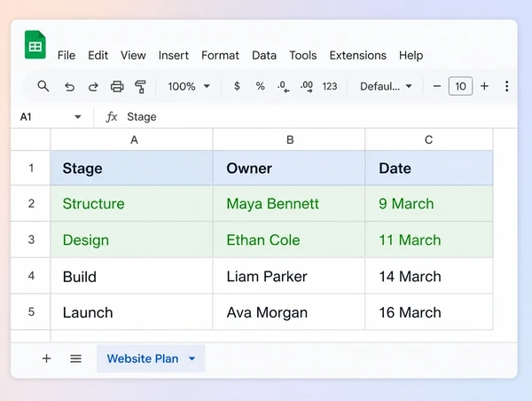Select the Build cell

131,276
